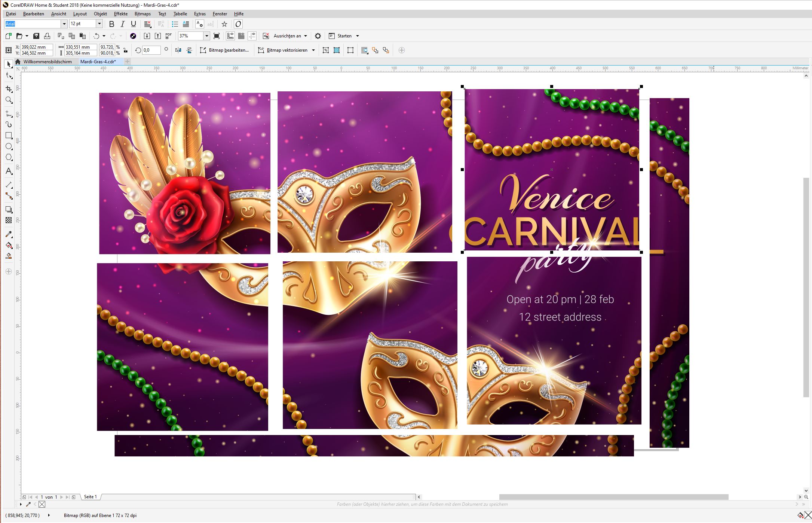Select the Drop Shadow tool
Viewport: 812px width, 523px height.
9,209
